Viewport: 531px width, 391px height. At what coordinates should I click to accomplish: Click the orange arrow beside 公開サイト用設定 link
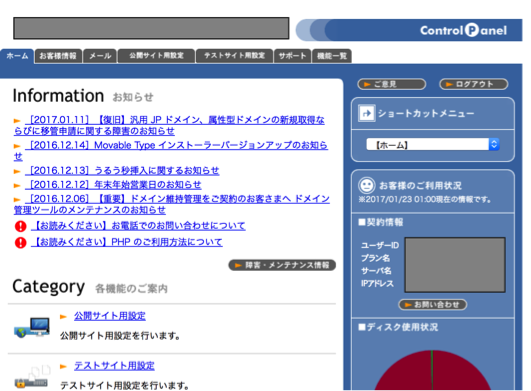coord(63,317)
